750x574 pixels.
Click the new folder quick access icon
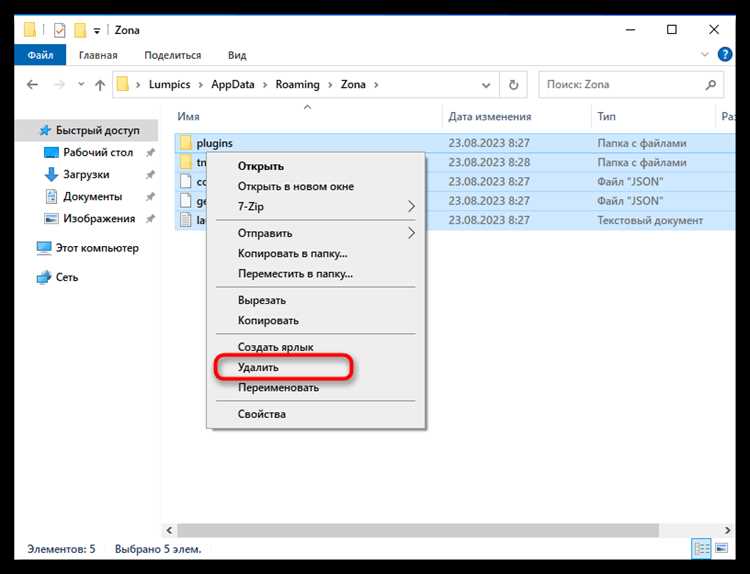click(80, 30)
